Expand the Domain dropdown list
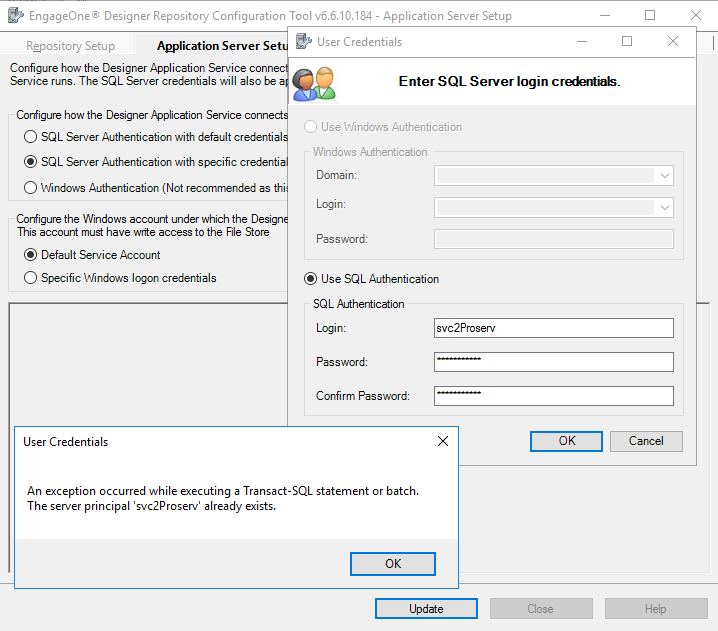 tap(664, 175)
